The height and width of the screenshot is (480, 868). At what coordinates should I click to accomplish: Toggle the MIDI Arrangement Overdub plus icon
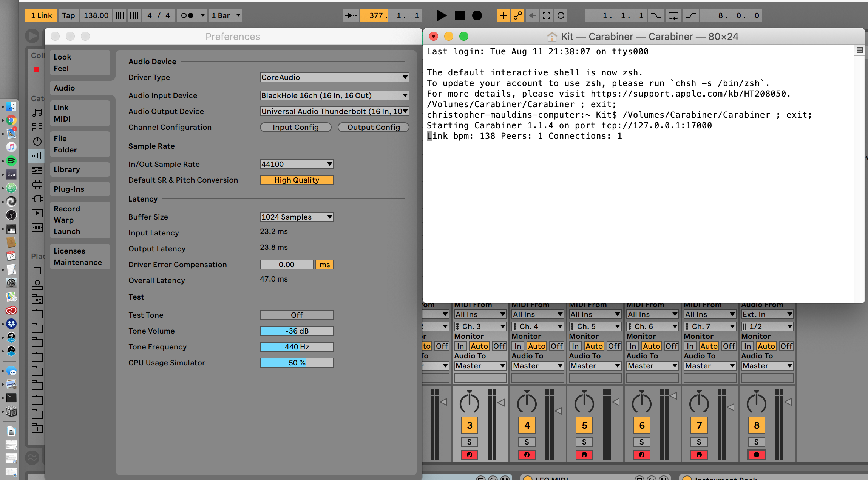coord(503,15)
